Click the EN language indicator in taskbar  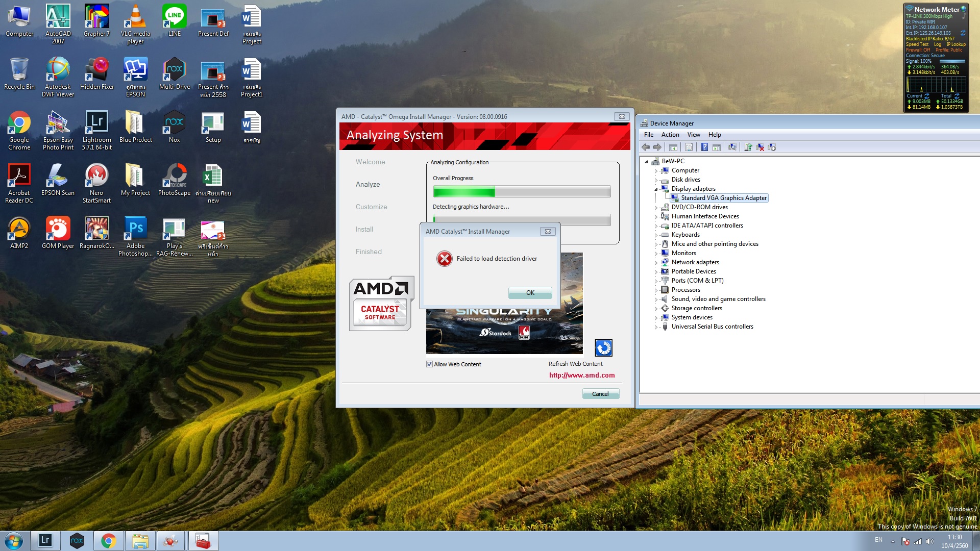(878, 540)
